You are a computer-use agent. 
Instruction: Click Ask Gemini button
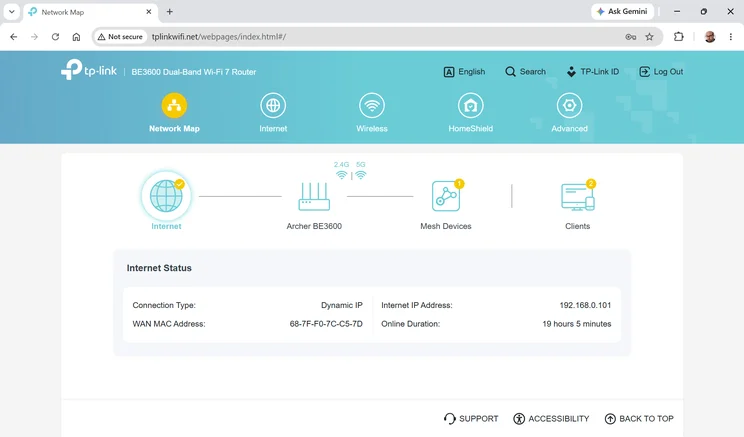[x=622, y=11]
